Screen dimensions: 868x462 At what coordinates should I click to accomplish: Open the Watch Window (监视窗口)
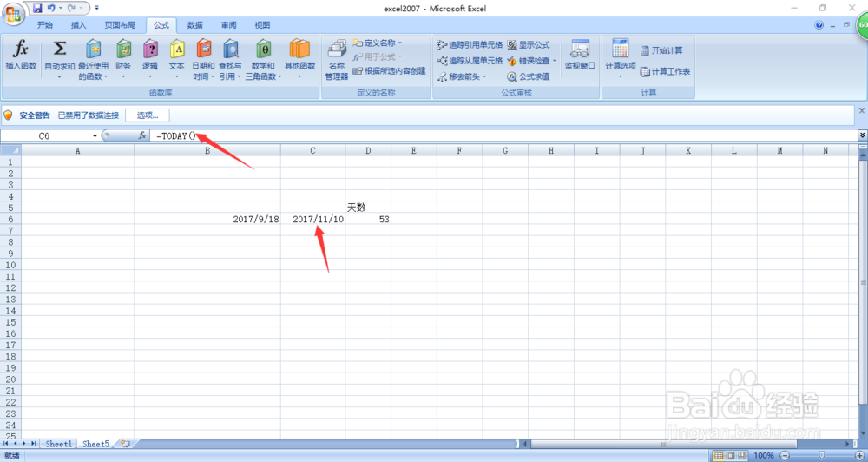click(580, 55)
